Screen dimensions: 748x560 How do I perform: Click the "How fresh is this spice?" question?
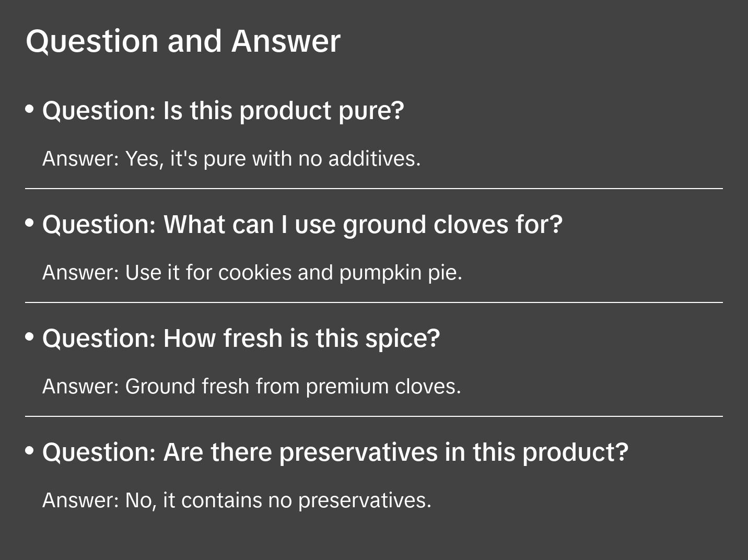tap(241, 339)
